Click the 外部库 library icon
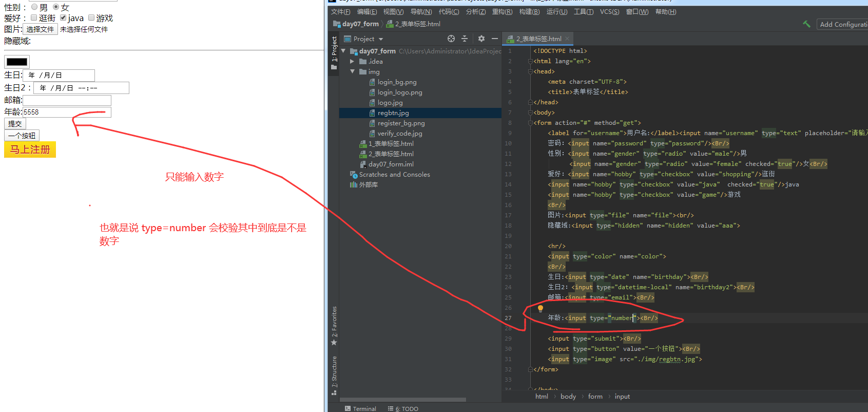The image size is (868, 412). pos(354,185)
